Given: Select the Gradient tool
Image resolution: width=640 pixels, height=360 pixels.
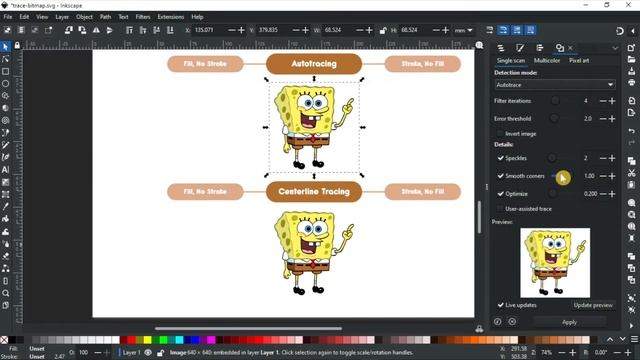Looking at the screenshot, I should click(5, 182).
